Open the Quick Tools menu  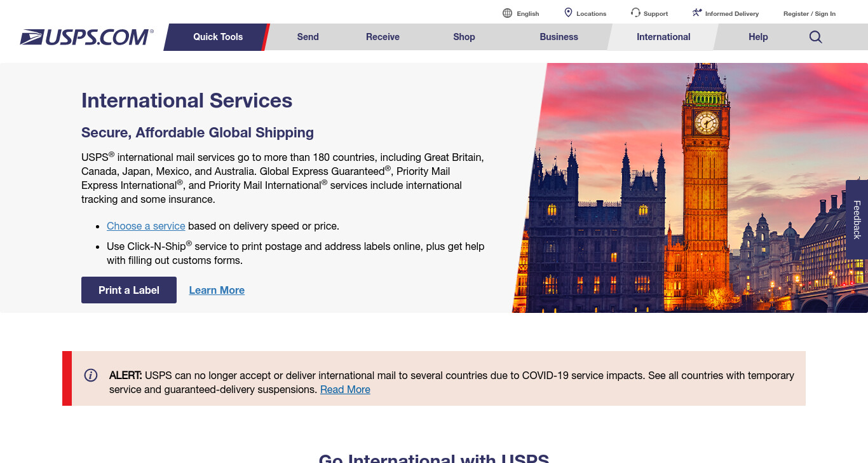218,37
